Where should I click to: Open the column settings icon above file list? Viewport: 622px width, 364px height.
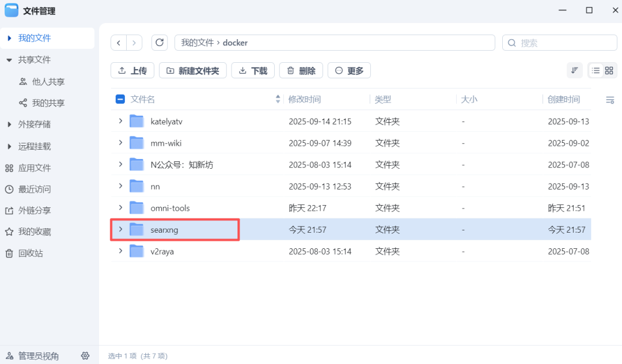(609, 98)
